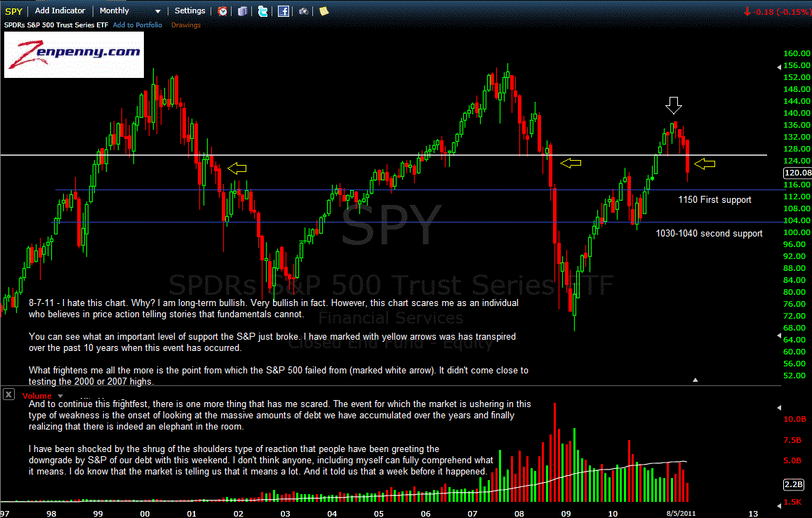Click the 03 year label on time axis

pyautogui.click(x=286, y=513)
